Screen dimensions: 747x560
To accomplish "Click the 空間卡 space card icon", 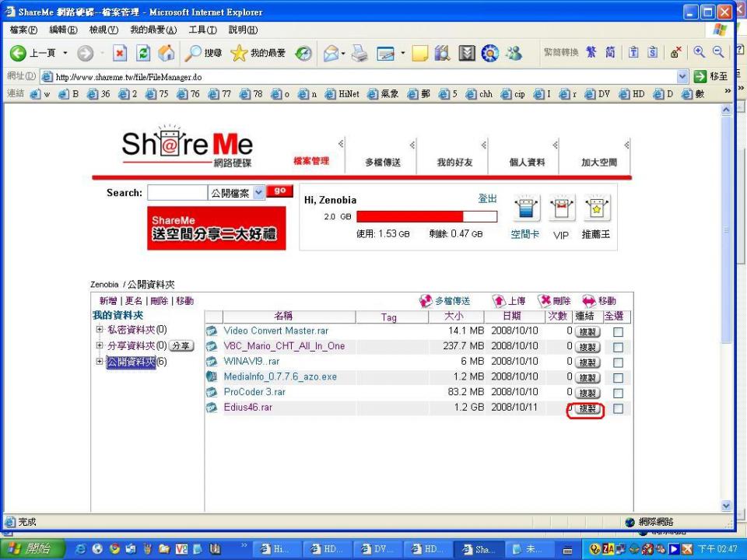I will (x=526, y=208).
